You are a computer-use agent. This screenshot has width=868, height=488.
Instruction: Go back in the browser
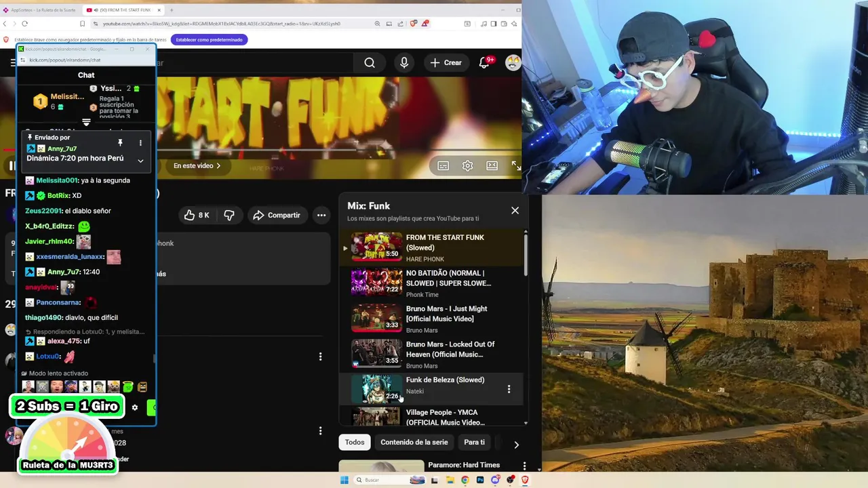point(5,24)
